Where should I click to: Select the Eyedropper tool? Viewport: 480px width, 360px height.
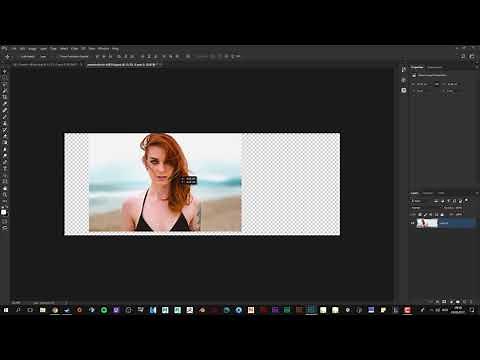coord(5,103)
